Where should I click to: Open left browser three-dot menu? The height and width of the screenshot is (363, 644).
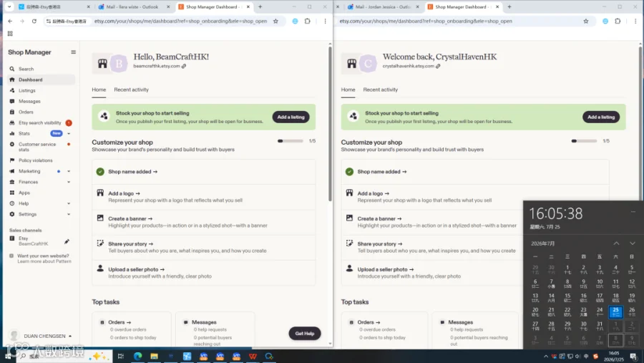325,21
